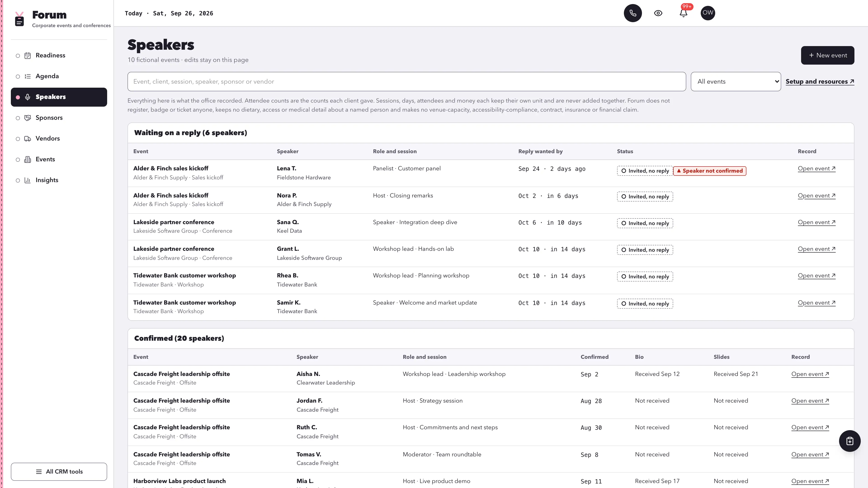The image size is (868, 488).
Task: Click Invited, no reply status for Lena T.
Action: point(645,171)
